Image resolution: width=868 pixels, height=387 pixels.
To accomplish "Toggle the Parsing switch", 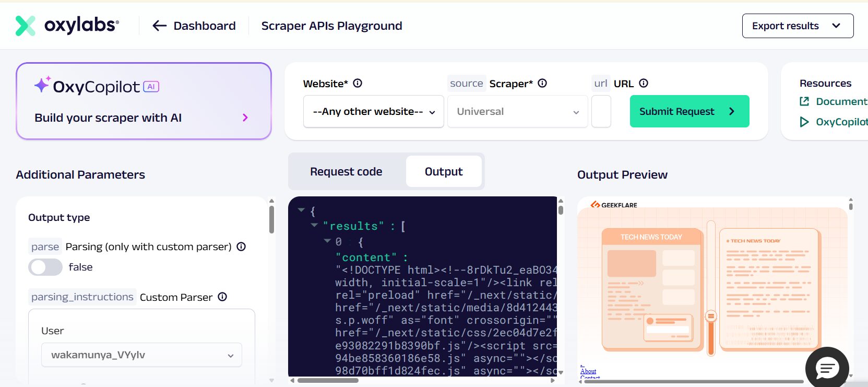I will pos(45,267).
